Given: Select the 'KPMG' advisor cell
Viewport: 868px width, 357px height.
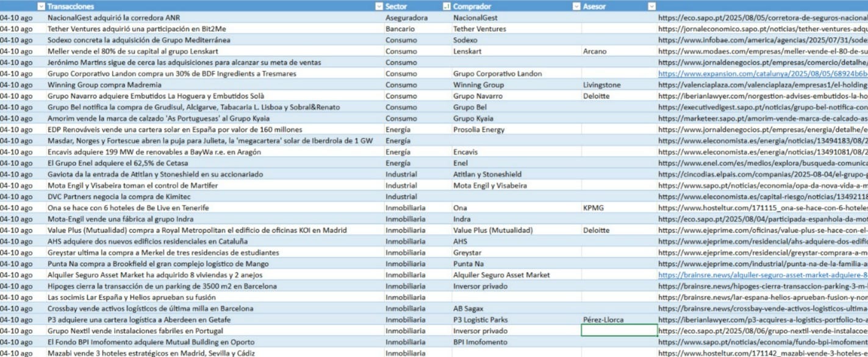Looking at the screenshot, I should tap(619, 208).
